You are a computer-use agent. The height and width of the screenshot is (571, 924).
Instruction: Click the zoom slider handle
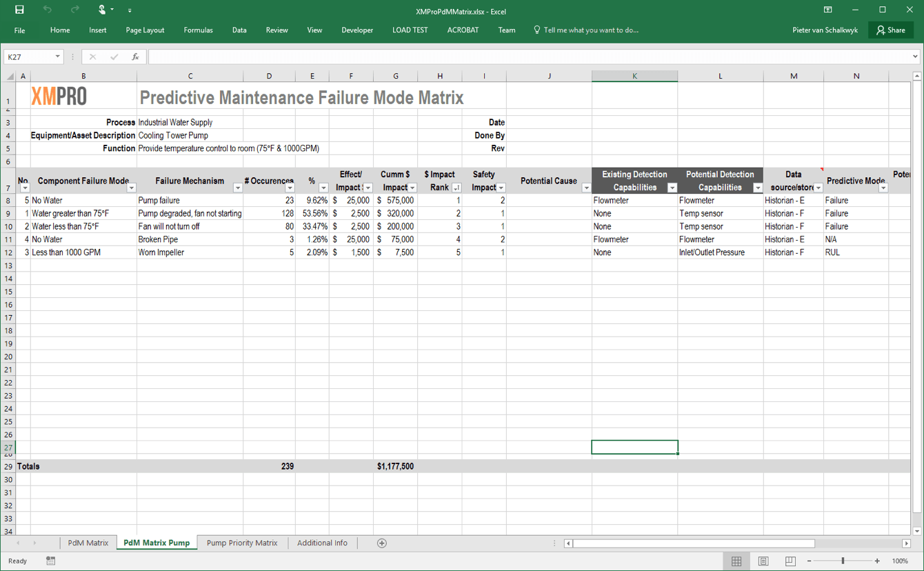[x=843, y=561]
